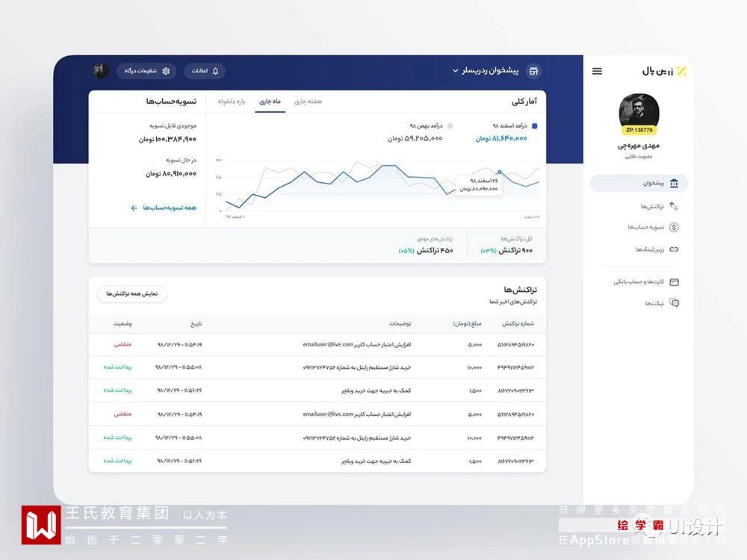Click the blue legend swatch for درآمد اسفند ۹۸
Viewport: 747px width, 560px height.
point(535,125)
